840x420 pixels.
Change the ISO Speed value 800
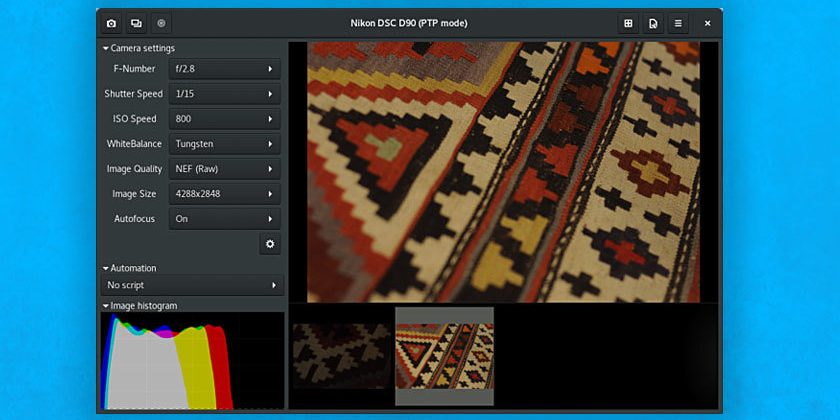point(224,119)
